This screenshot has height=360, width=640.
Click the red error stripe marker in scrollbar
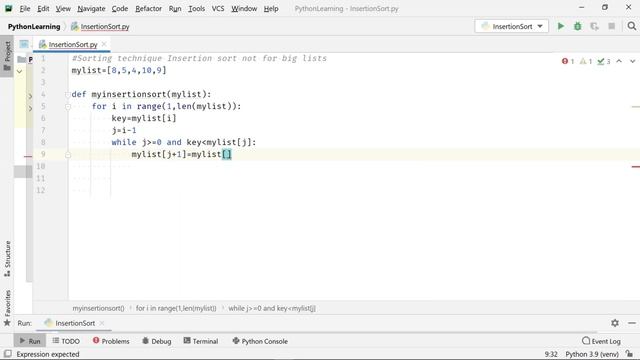tap(636, 167)
